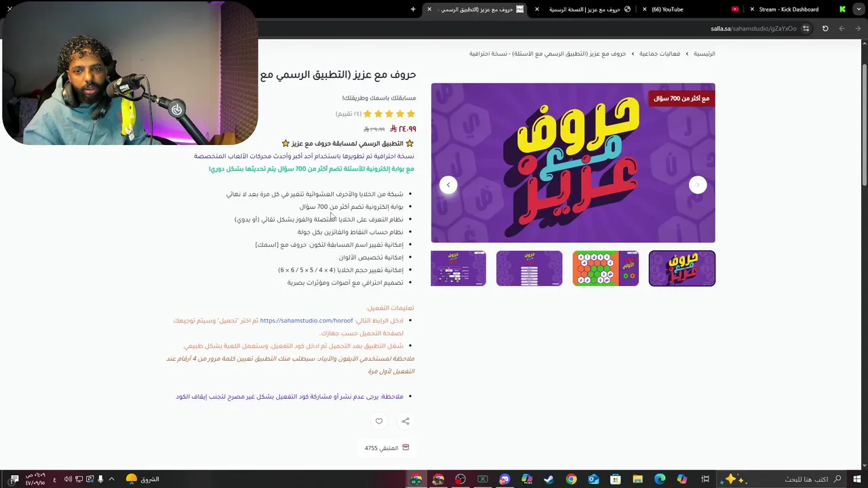Open Microsoft Store from taskbar
The height and width of the screenshot is (488, 868).
(616, 479)
